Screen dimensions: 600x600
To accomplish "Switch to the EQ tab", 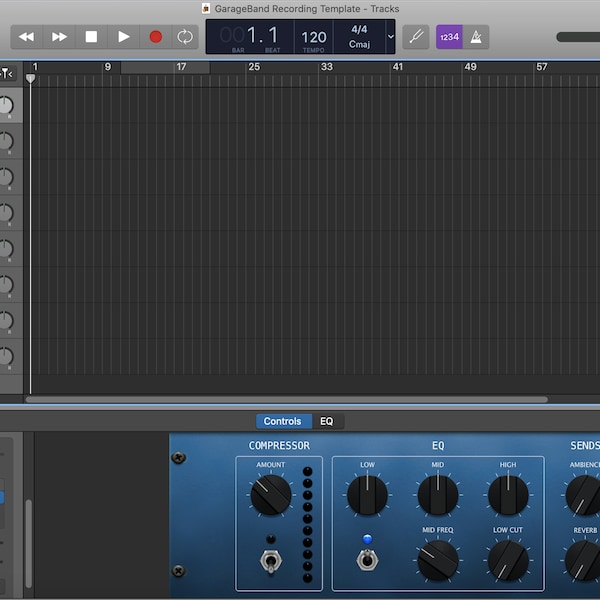I will (x=326, y=421).
